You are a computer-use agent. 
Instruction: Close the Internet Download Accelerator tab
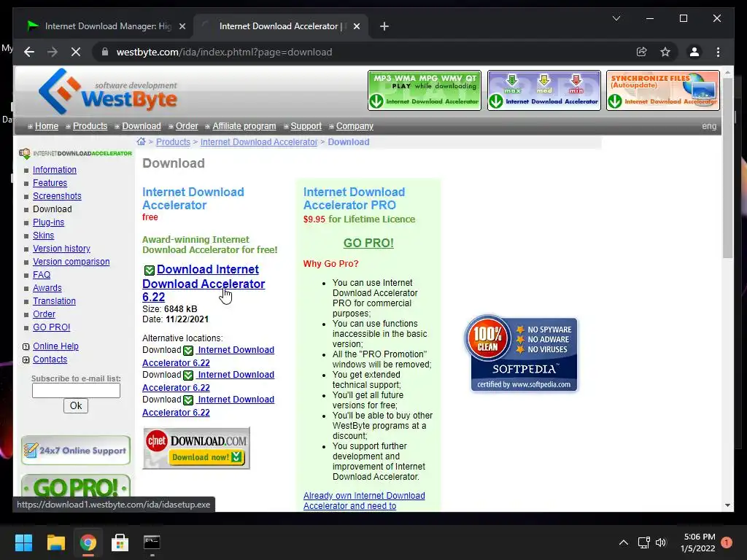coord(356,26)
